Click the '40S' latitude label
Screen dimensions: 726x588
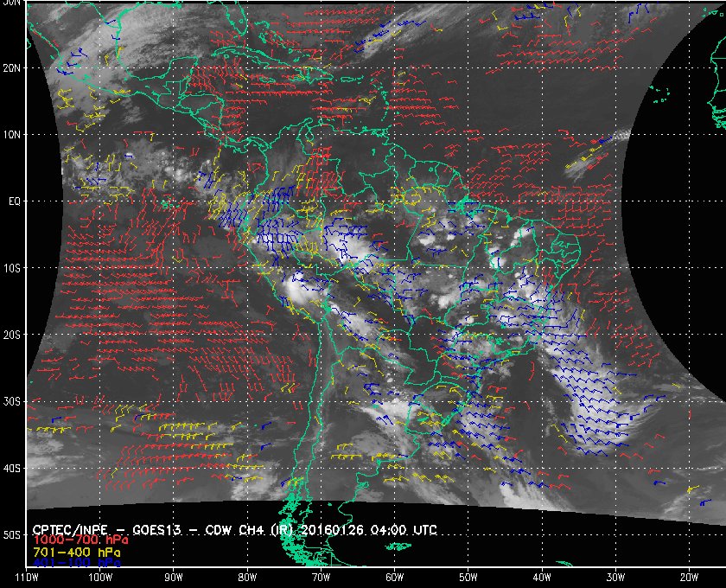click(12, 469)
